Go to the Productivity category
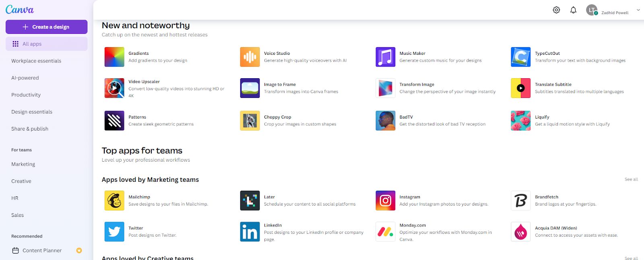Screen dimensions: 644x260 coord(26,95)
